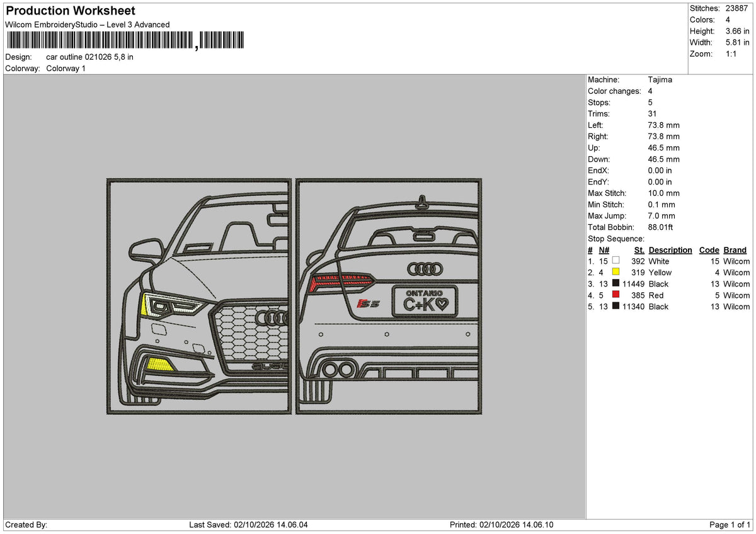Click the yellow color swatch in stop sequence
Screen dimensions: 756x534
[616, 272]
